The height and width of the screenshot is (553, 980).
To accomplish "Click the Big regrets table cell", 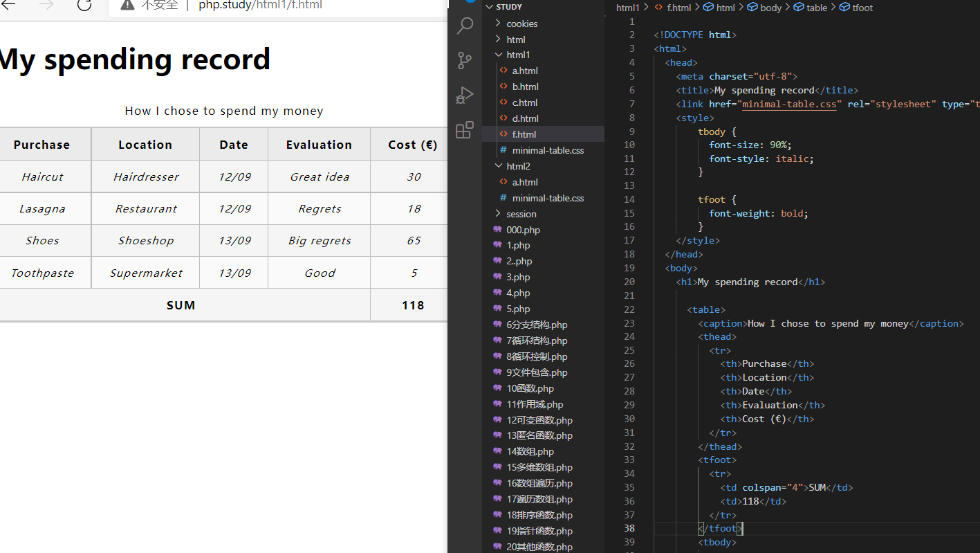I will tap(320, 241).
